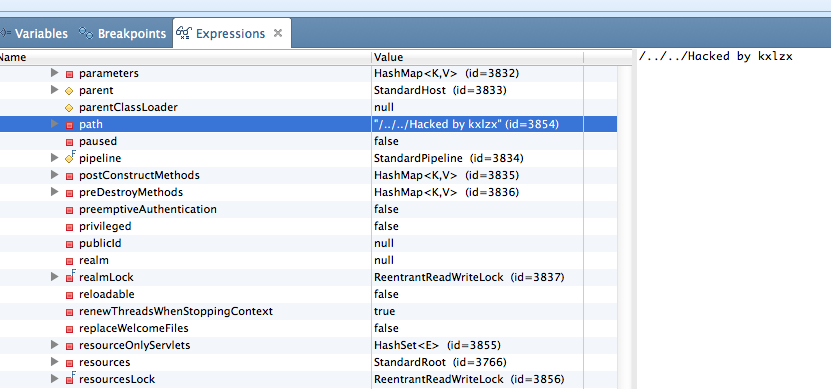Select the reloadable row
Image resolution: width=831 pixels, height=389 pixels.
click(x=308, y=294)
